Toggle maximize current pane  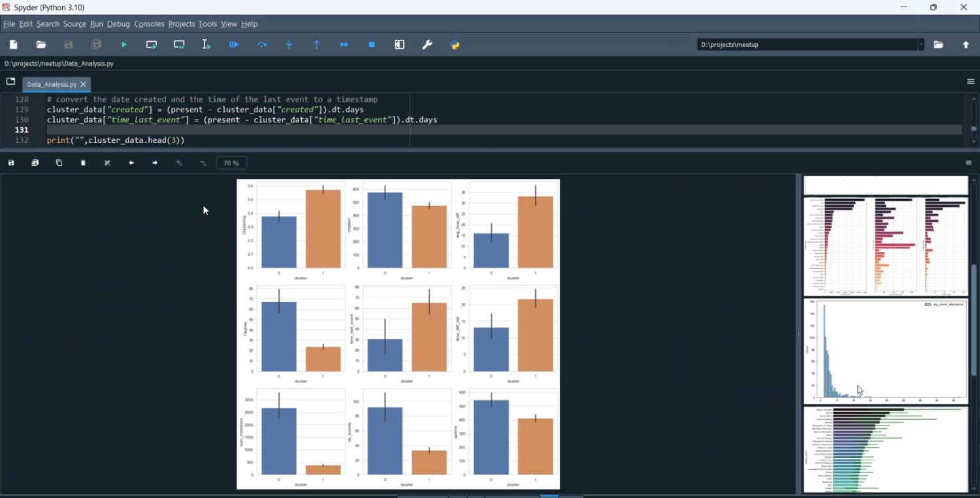coord(400,45)
